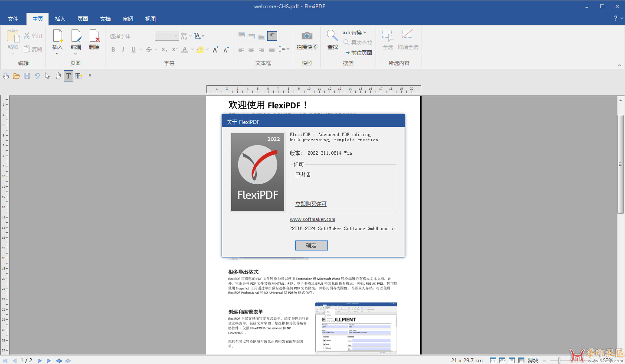
Task: Click the undo arrow in quick toolbar
Action: [37, 76]
